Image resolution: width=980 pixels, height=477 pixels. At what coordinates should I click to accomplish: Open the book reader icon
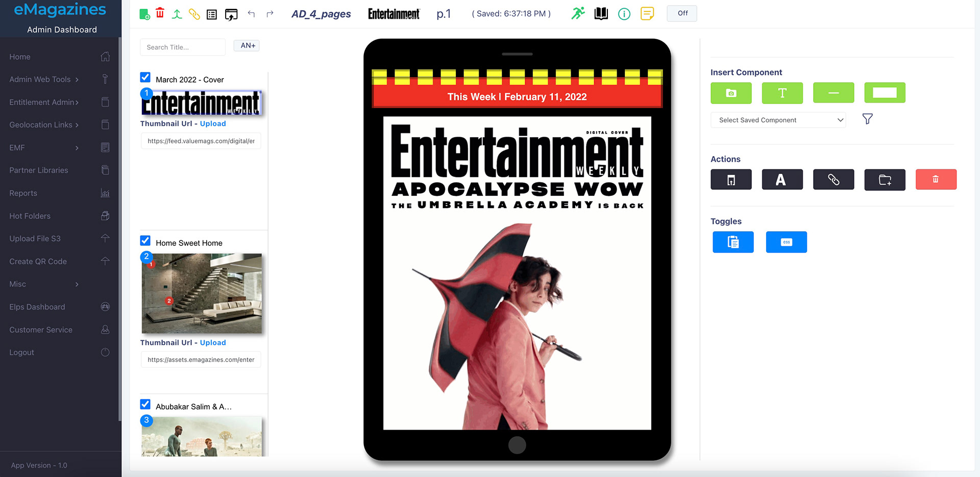click(601, 13)
